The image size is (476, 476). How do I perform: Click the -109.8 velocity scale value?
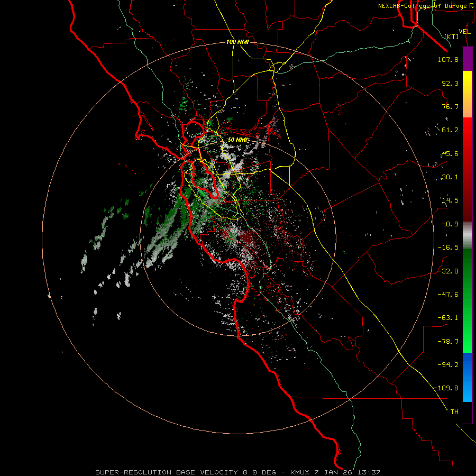446,388
